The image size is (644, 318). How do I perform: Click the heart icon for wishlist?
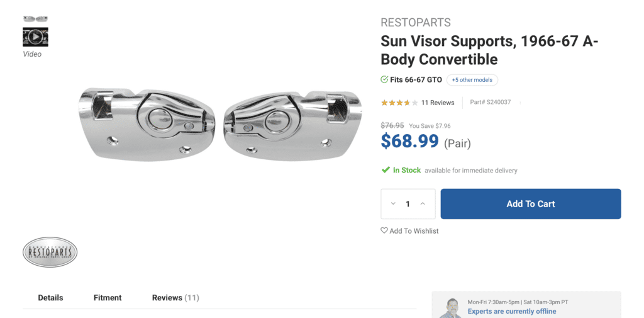pyautogui.click(x=384, y=230)
